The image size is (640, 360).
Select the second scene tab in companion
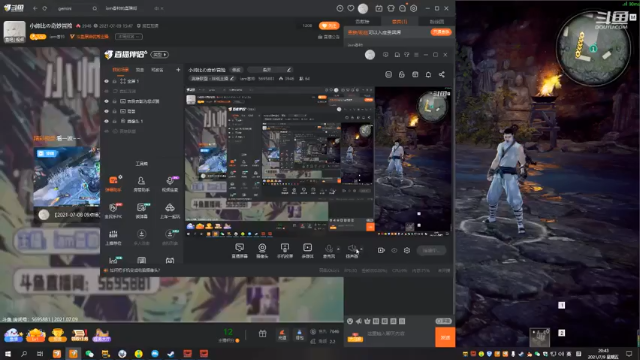click(x=140, y=70)
